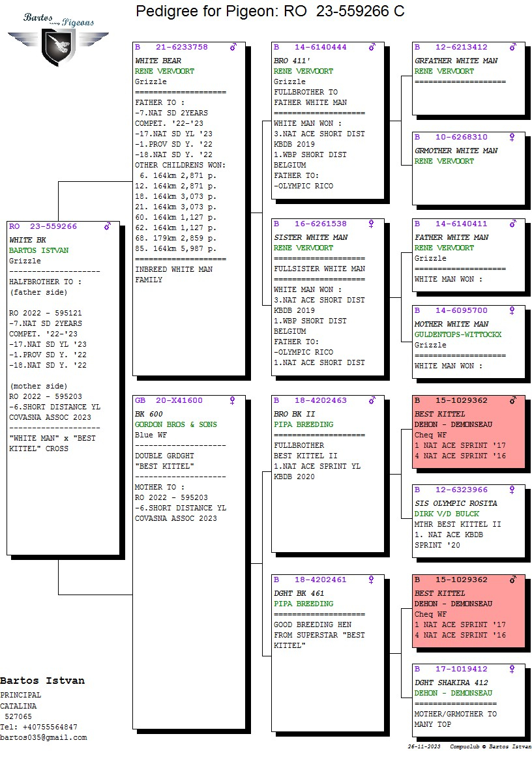Select ring number 14-6095700
This screenshot has height=764, width=532.
point(462,311)
